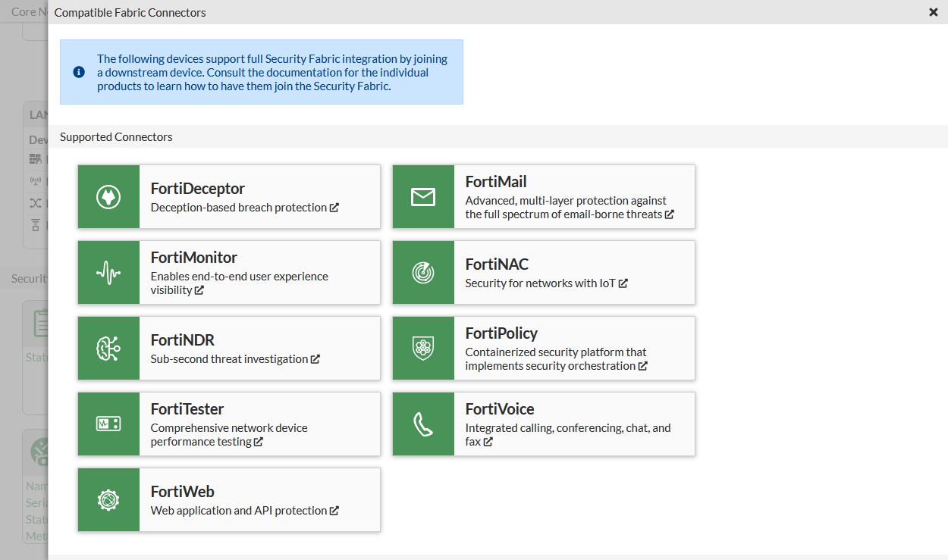Screen dimensions: 948x560
Task: Click the FortiMonitor waveform icon
Action: click(108, 272)
